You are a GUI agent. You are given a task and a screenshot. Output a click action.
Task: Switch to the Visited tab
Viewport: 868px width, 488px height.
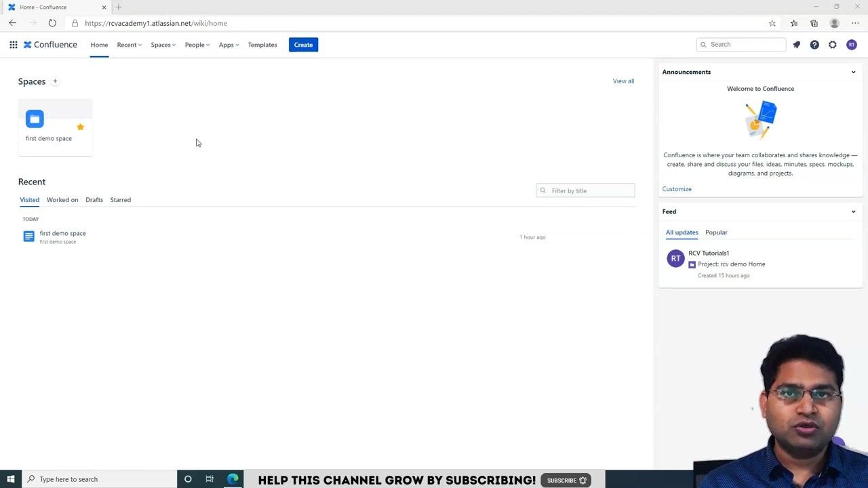[29, 200]
